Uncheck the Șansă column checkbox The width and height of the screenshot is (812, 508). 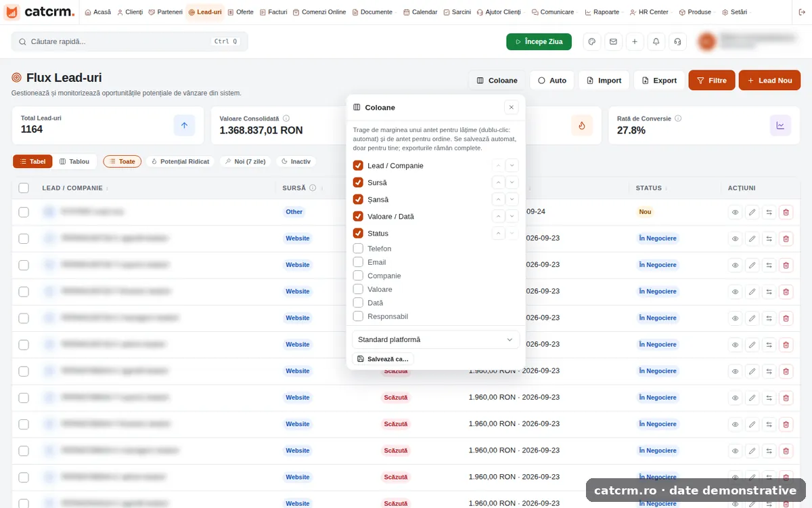[358, 199]
